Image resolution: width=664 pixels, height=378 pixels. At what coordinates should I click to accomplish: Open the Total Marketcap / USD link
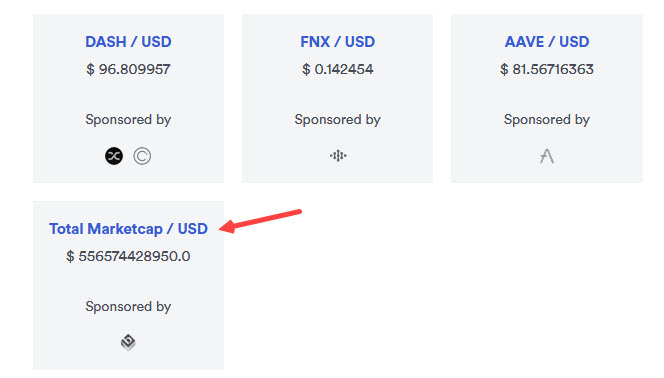128,229
